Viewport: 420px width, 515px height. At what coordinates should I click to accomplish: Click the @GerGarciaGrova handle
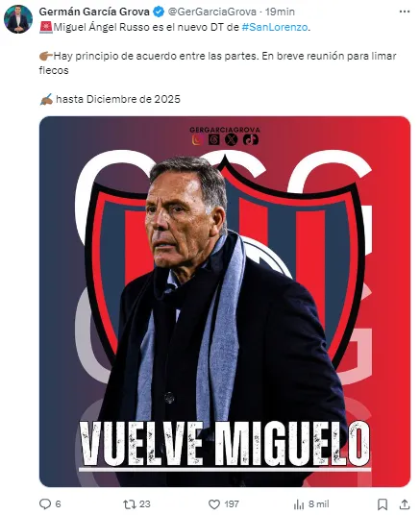pyautogui.click(x=212, y=12)
